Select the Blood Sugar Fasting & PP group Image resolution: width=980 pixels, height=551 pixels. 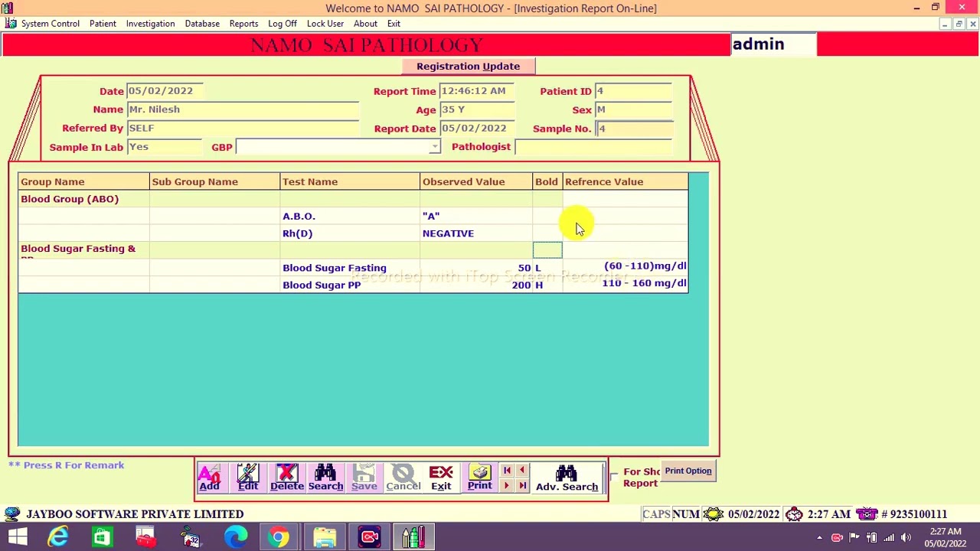click(84, 251)
